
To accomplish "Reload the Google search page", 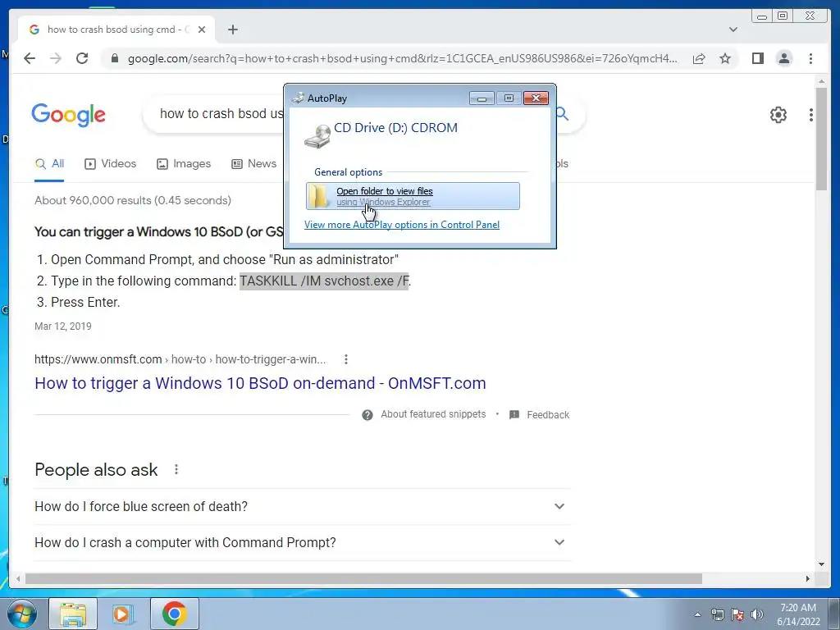I will tap(82, 58).
